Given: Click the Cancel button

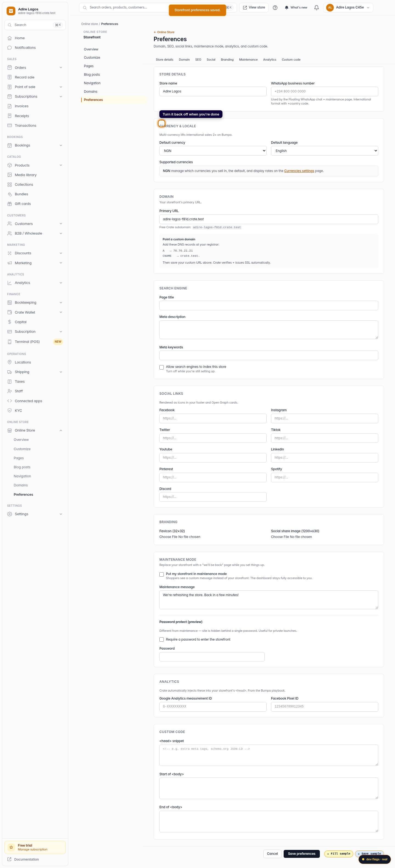Looking at the screenshot, I should (272, 853).
